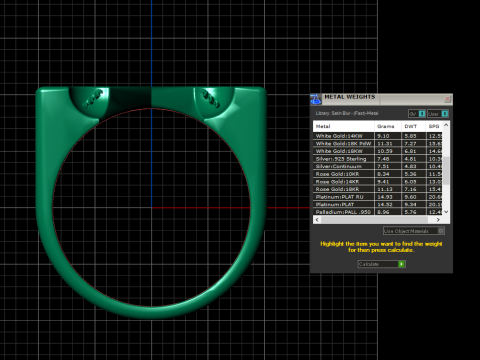Select the Platinum:PLAT row
This screenshot has height=360, width=480.
[x=378, y=204]
